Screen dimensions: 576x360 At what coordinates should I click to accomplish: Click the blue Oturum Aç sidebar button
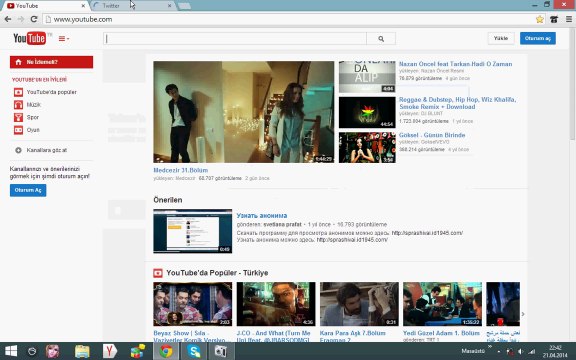[28, 190]
